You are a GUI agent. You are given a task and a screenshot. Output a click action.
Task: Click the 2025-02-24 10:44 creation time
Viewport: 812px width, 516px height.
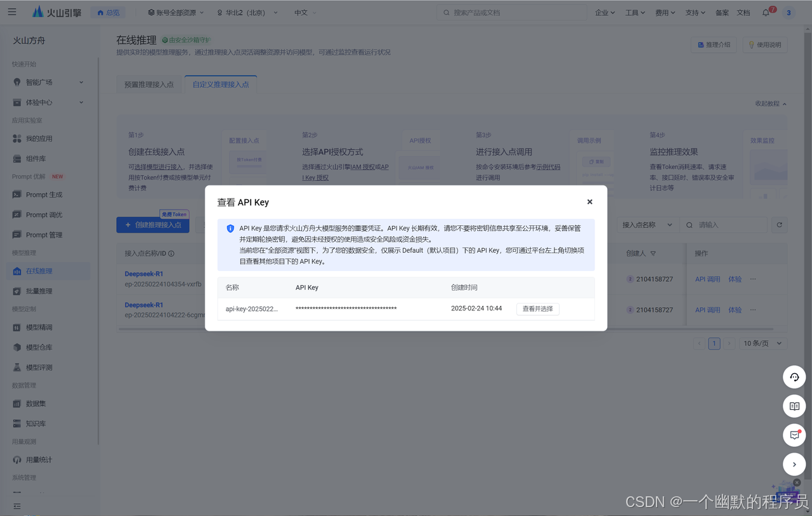click(476, 308)
